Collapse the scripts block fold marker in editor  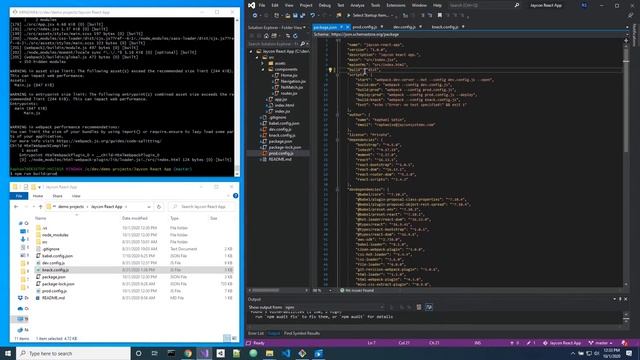337,75
